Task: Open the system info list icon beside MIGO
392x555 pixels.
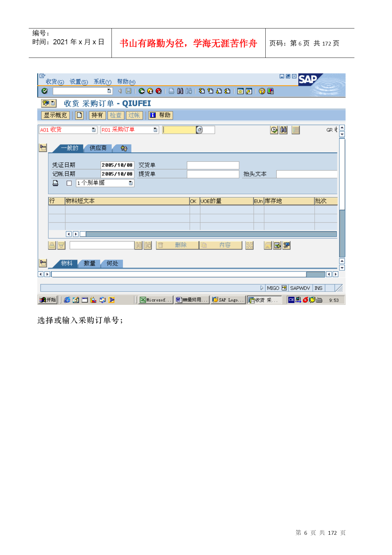Action: click(x=284, y=288)
